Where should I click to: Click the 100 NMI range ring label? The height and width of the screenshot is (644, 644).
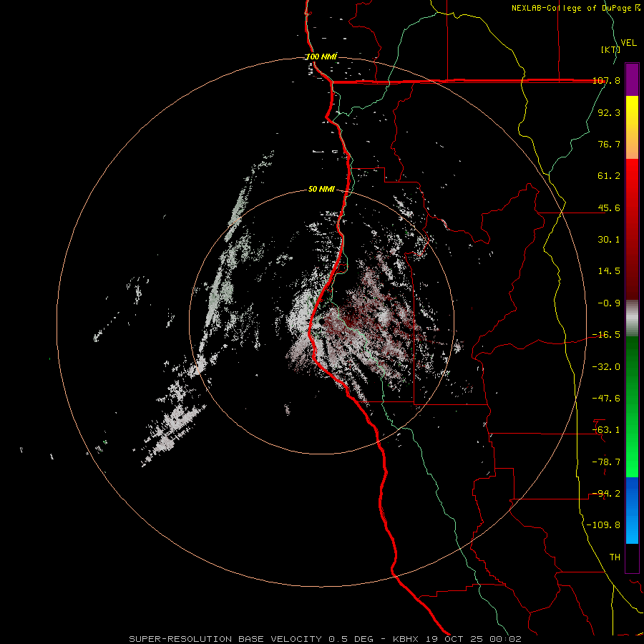[x=321, y=57]
